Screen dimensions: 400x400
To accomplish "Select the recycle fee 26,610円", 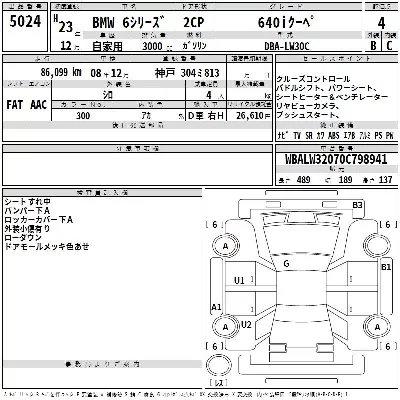I will (x=253, y=116).
